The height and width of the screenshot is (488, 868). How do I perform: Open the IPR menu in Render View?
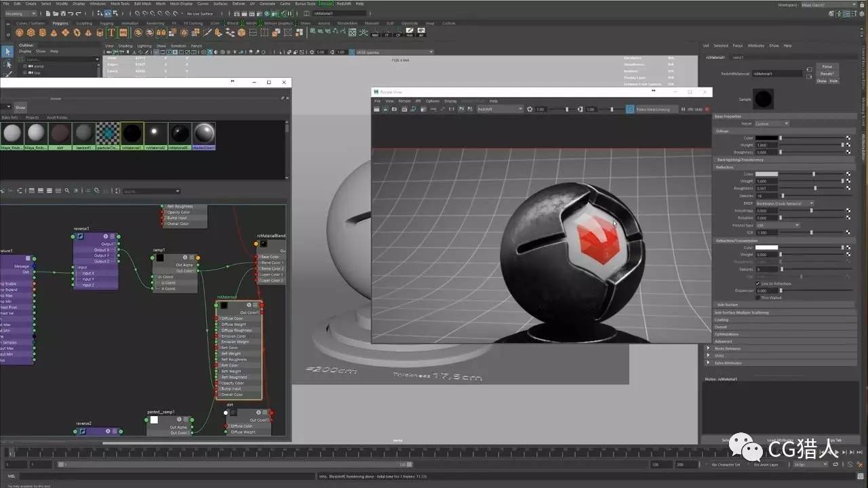418,101
